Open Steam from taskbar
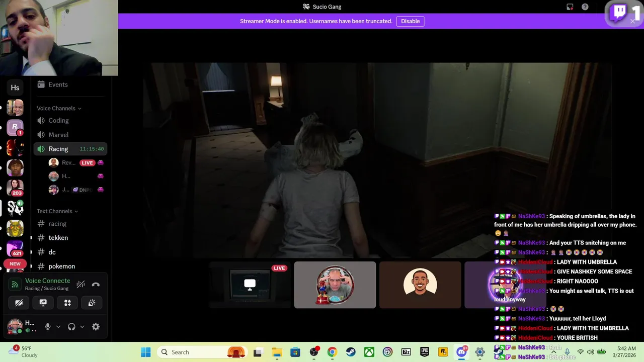The width and height of the screenshot is (644, 362). (351, 352)
